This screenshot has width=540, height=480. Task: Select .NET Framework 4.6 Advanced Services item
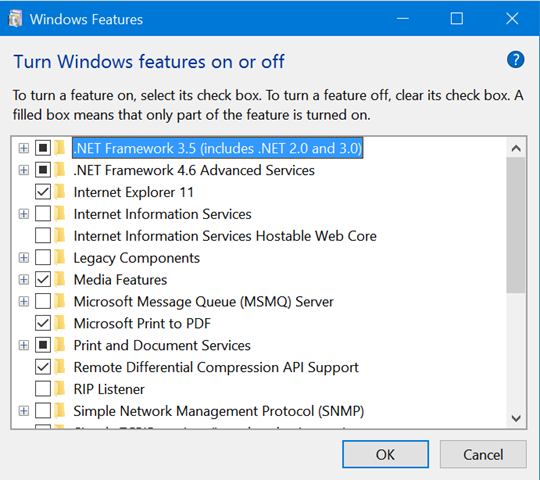(x=194, y=170)
